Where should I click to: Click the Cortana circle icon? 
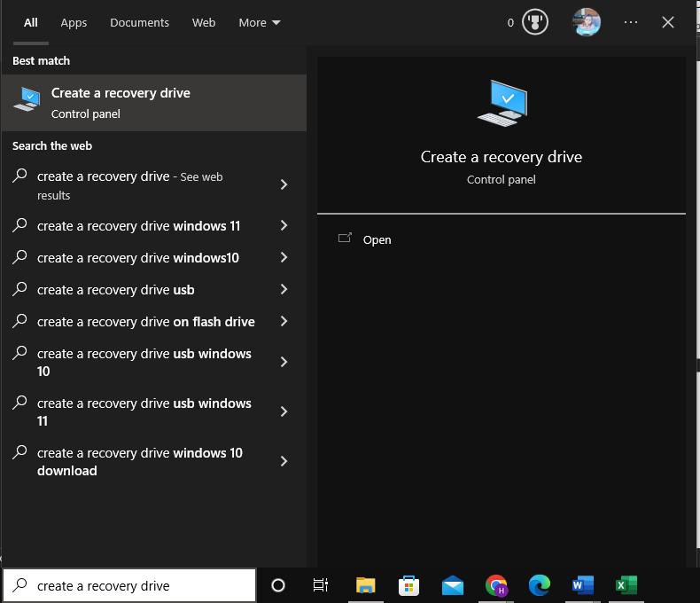[x=277, y=585]
